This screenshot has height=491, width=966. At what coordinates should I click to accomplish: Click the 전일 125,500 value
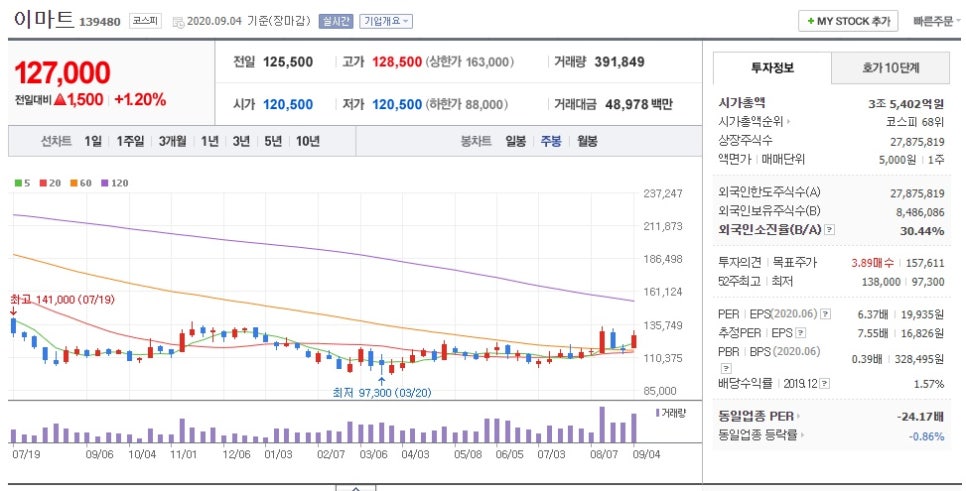pyautogui.click(x=288, y=62)
